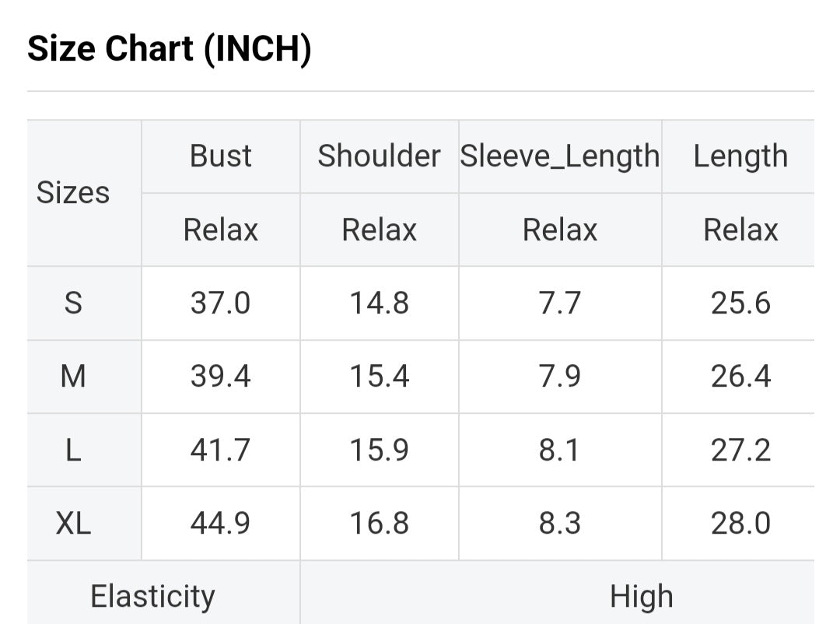Select the Sleeve_Length column header
The width and height of the screenshot is (840, 624).
560,156
